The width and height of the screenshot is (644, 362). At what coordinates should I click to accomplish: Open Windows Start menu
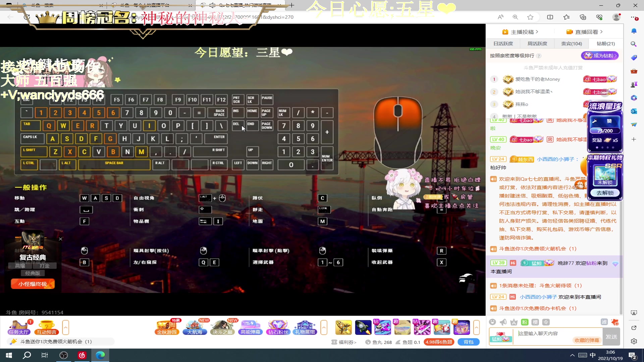pos(9,355)
